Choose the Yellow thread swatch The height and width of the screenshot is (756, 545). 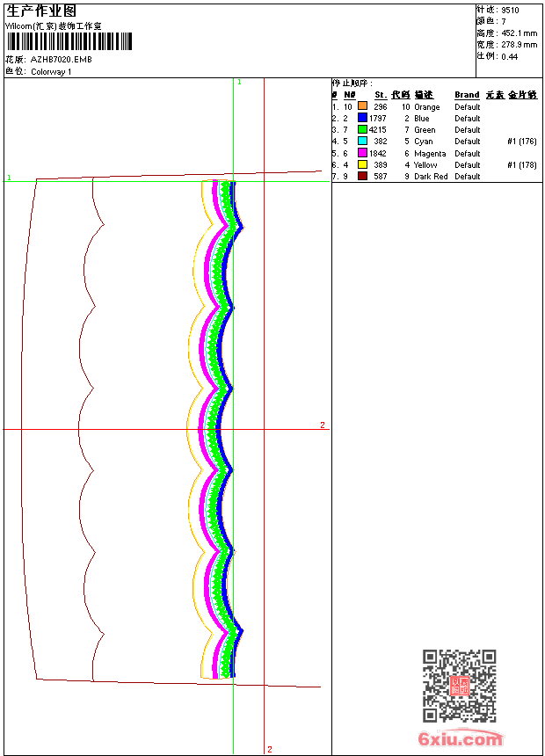click(x=362, y=164)
